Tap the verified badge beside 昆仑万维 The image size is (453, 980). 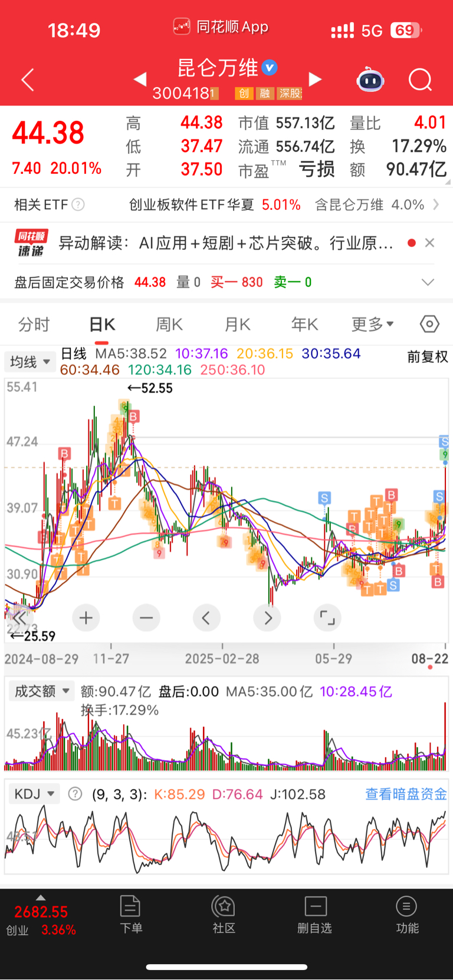[x=270, y=68]
